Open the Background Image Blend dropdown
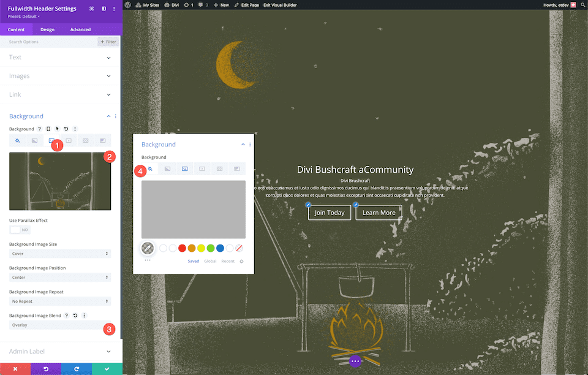 point(59,325)
